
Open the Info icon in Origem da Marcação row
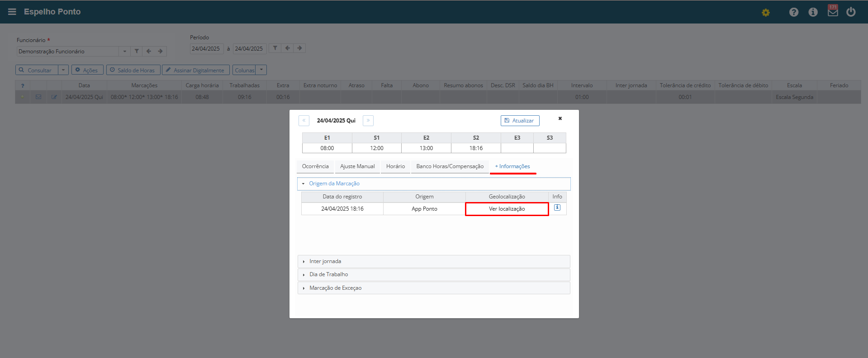pyautogui.click(x=557, y=207)
